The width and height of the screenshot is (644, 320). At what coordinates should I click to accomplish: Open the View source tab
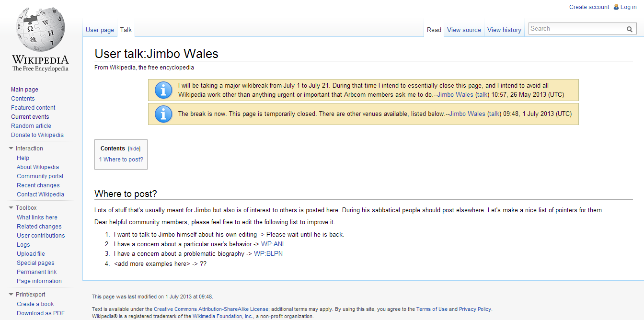tap(464, 30)
